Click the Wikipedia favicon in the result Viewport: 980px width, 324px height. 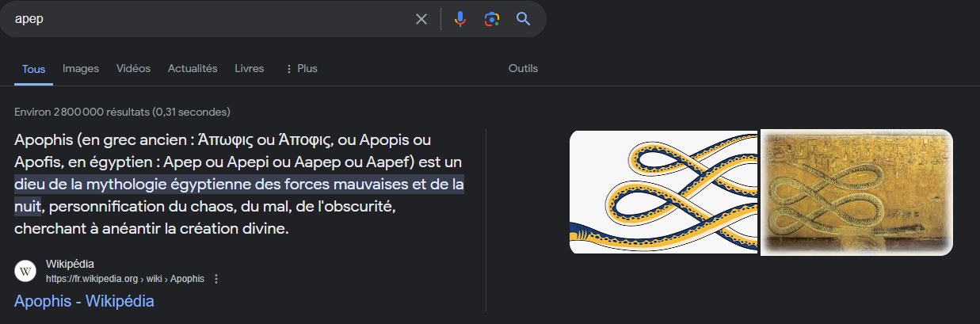point(26,271)
